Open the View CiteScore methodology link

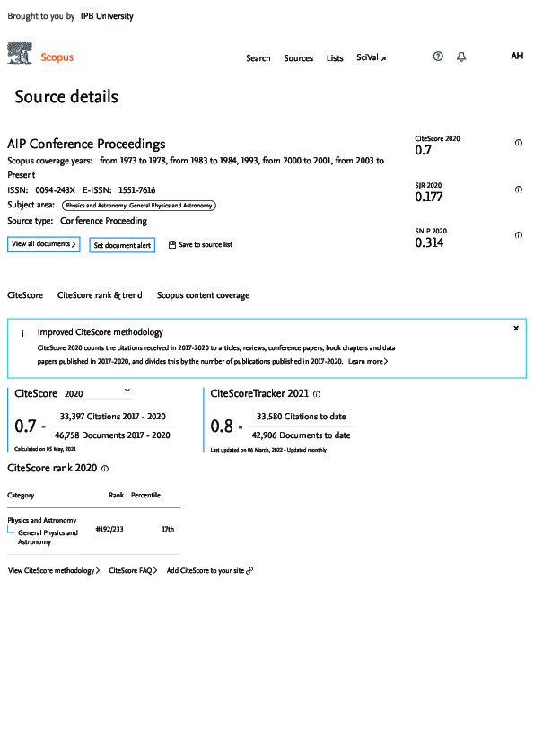click(54, 570)
